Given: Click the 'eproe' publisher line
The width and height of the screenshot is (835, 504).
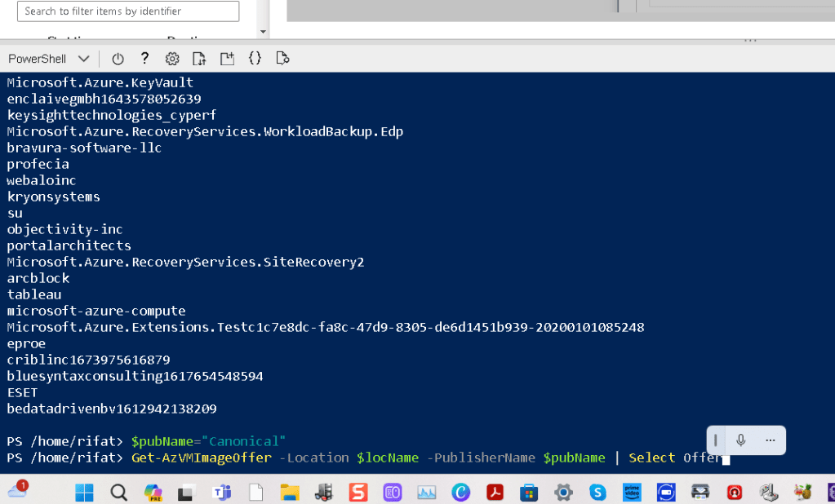Looking at the screenshot, I should click(x=26, y=344).
